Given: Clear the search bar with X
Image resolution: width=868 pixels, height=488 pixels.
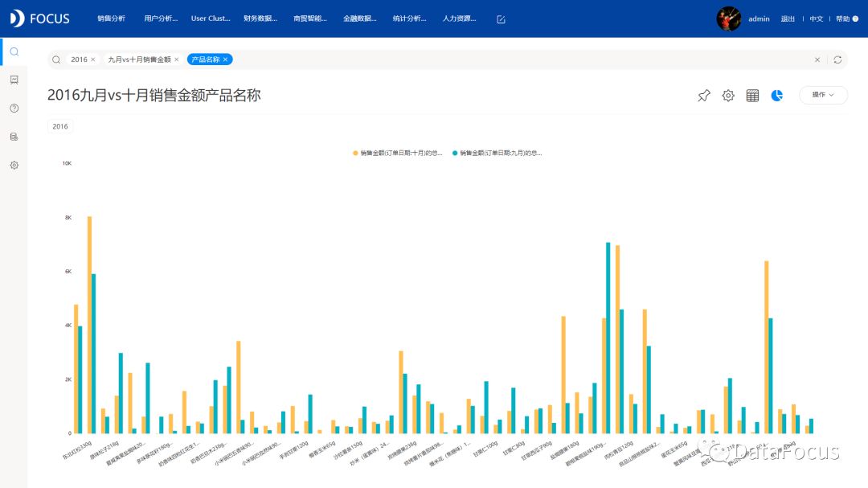Looking at the screenshot, I should click(x=817, y=59).
